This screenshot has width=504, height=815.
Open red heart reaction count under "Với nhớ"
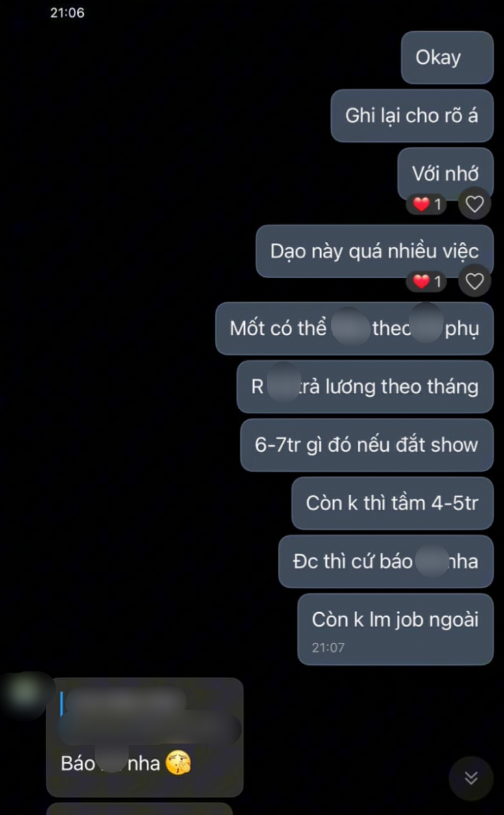427,205
